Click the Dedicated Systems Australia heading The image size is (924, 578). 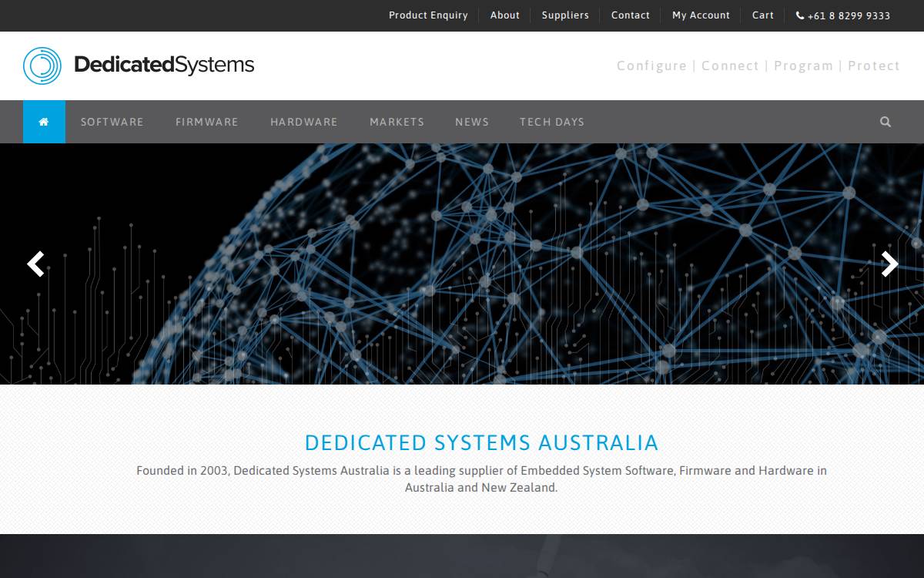coord(481,442)
